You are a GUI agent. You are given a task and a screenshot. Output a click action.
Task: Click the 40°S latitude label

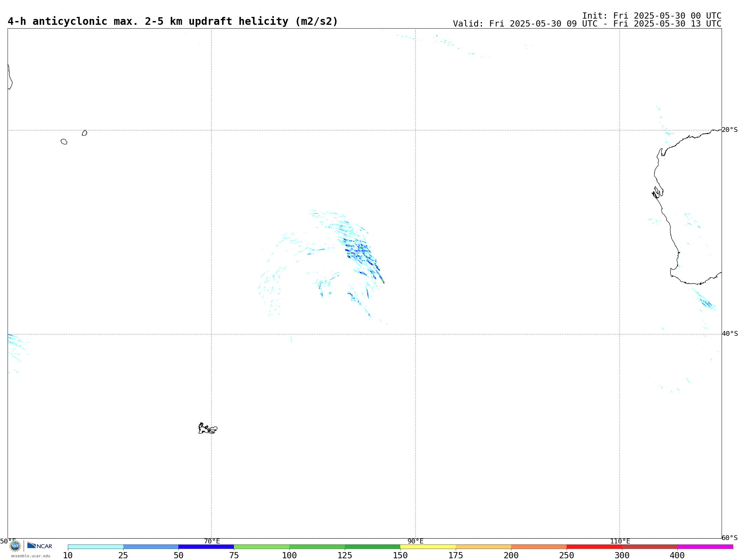pos(730,334)
